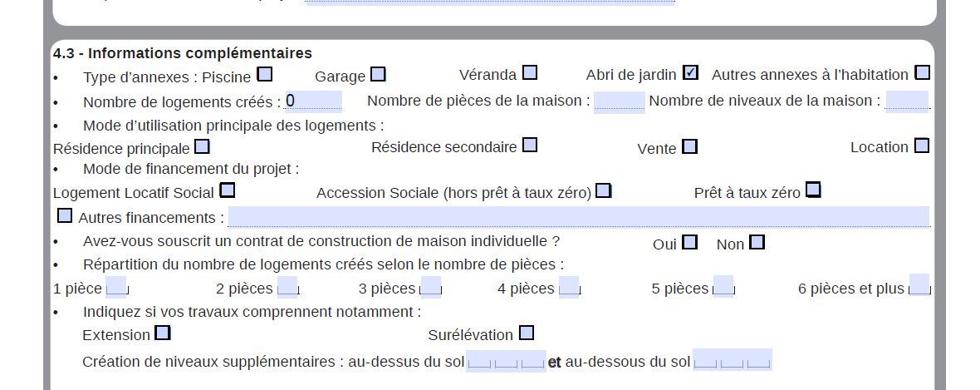Uncheck the Abri de jardin checkbox
980x390 pixels.
tap(690, 73)
